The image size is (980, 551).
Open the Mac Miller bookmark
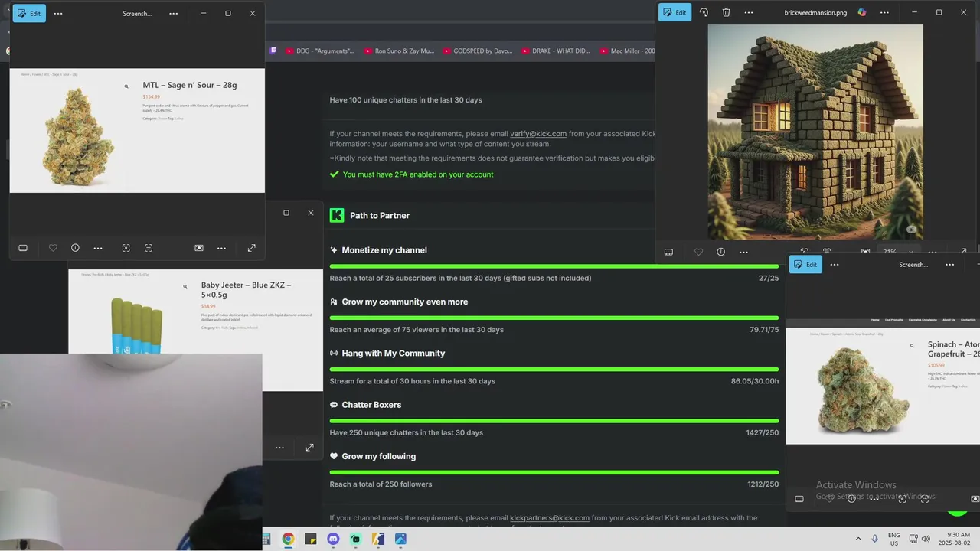click(628, 51)
